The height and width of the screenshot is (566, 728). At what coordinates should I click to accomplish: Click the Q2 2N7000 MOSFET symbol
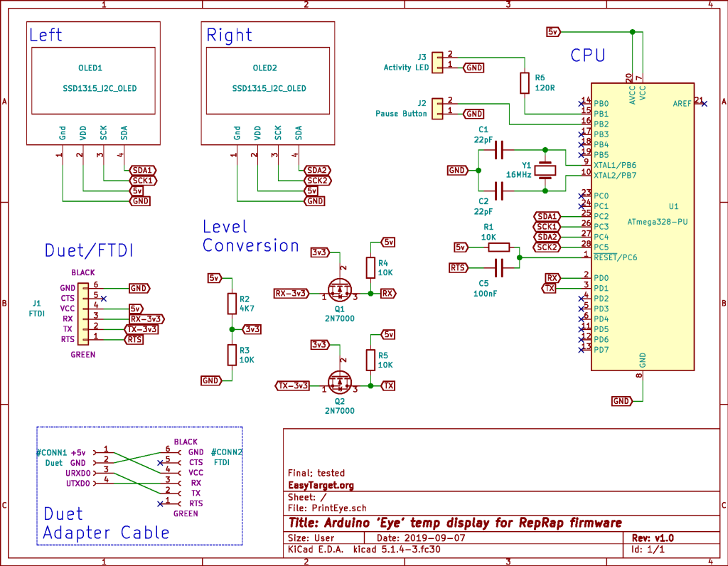pos(340,382)
